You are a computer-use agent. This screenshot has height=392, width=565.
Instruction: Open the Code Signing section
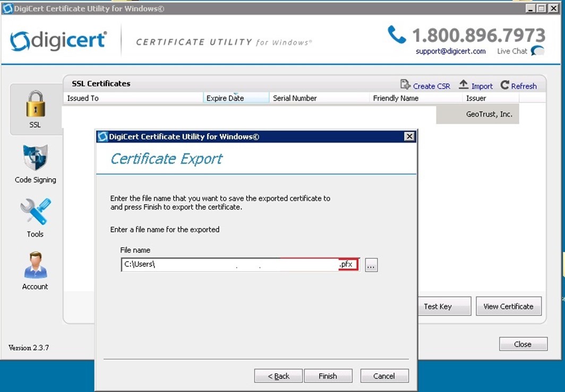(35, 164)
